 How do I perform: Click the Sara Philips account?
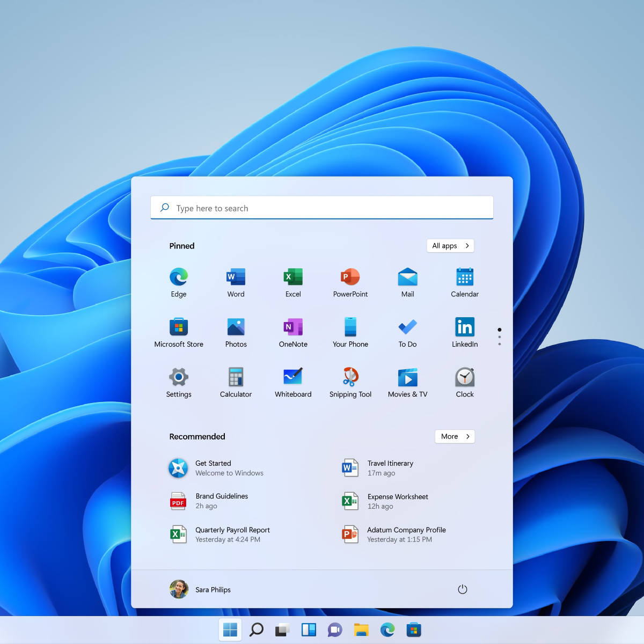pyautogui.click(x=200, y=589)
